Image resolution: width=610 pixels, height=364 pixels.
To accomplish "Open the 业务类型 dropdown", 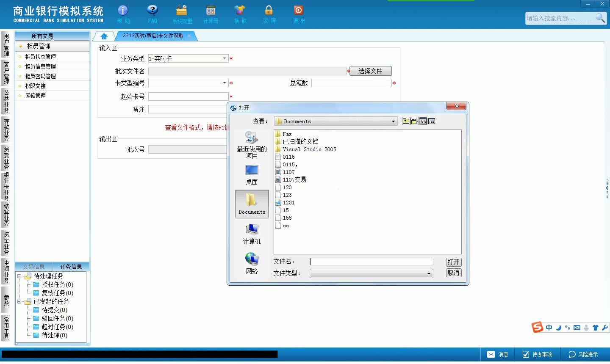I will click(x=225, y=58).
